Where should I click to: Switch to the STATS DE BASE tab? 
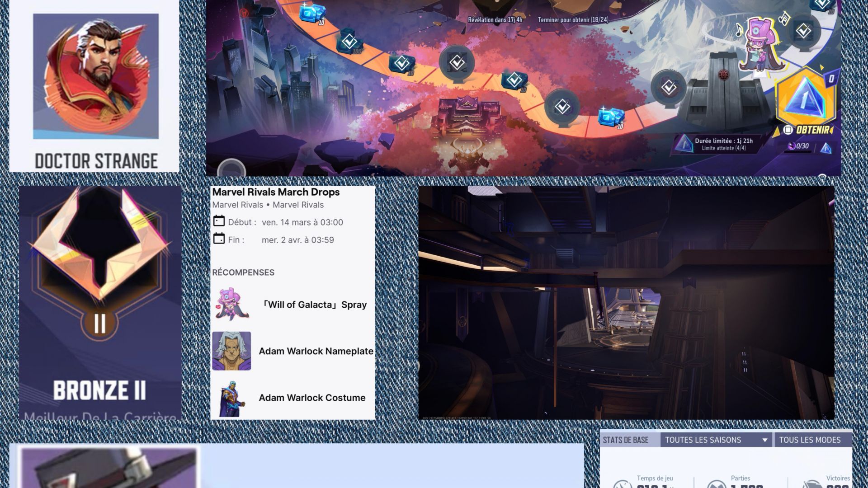click(x=626, y=440)
